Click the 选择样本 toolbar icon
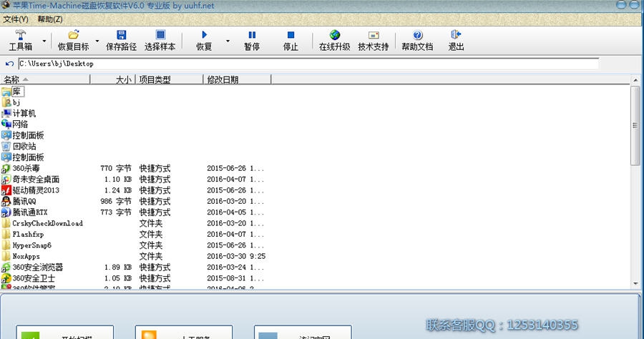 tap(160, 35)
